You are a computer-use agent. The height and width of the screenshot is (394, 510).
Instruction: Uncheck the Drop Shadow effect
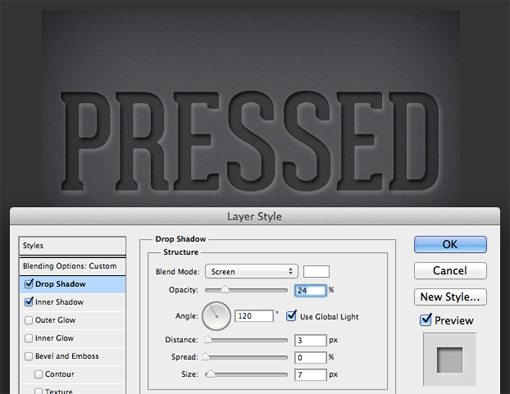tap(29, 284)
